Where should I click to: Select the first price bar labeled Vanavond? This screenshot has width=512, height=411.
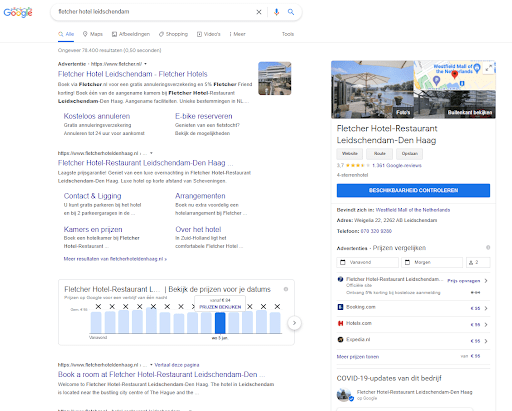[x=96, y=322]
